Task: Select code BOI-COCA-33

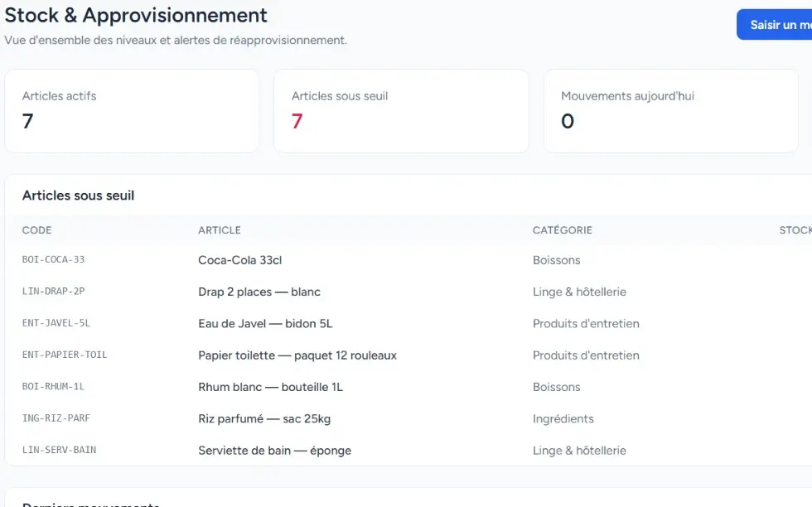Action: click(53, 259)
